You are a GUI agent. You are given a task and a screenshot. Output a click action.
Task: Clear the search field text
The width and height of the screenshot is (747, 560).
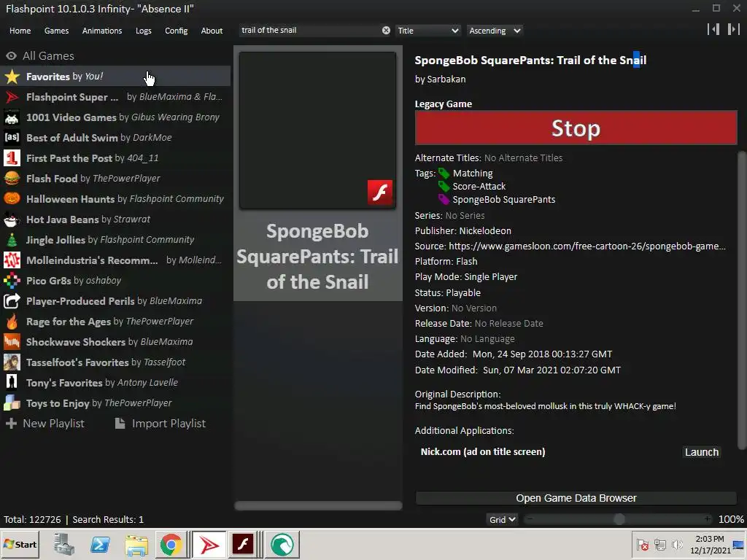(386, 31)
